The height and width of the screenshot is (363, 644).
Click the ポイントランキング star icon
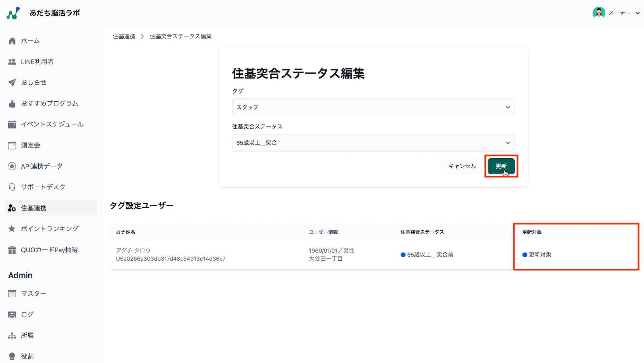coord(12,229)
